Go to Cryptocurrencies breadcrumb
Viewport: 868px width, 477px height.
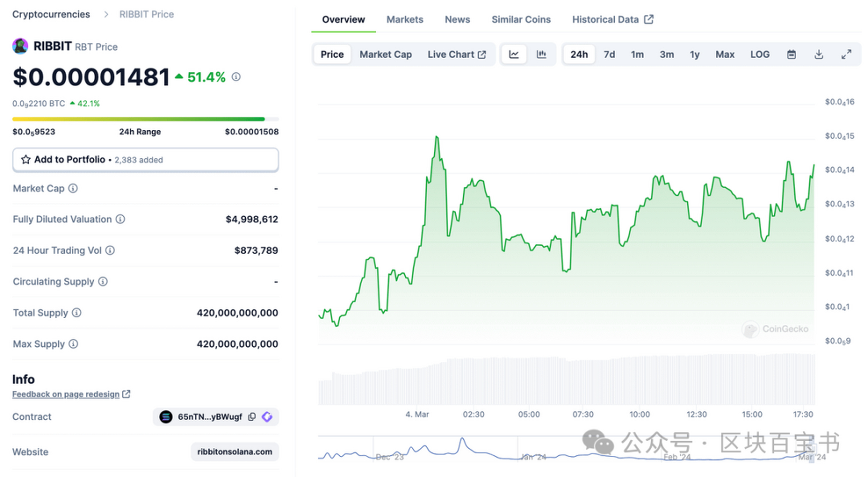pos(51,14)
